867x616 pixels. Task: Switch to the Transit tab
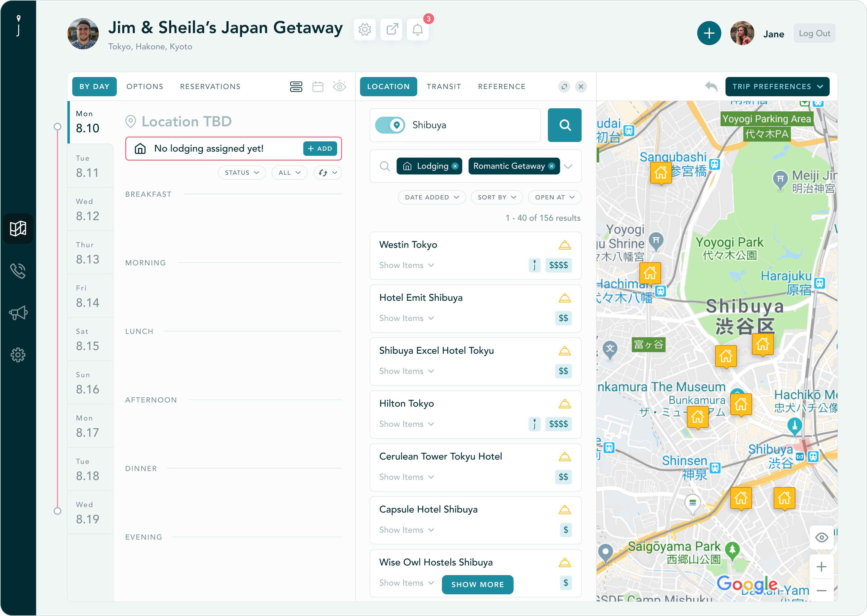click(x=444, y=87)
